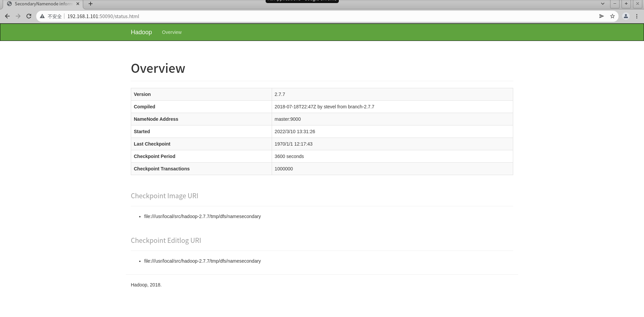Select the master:9000 value

coord(288,119)
